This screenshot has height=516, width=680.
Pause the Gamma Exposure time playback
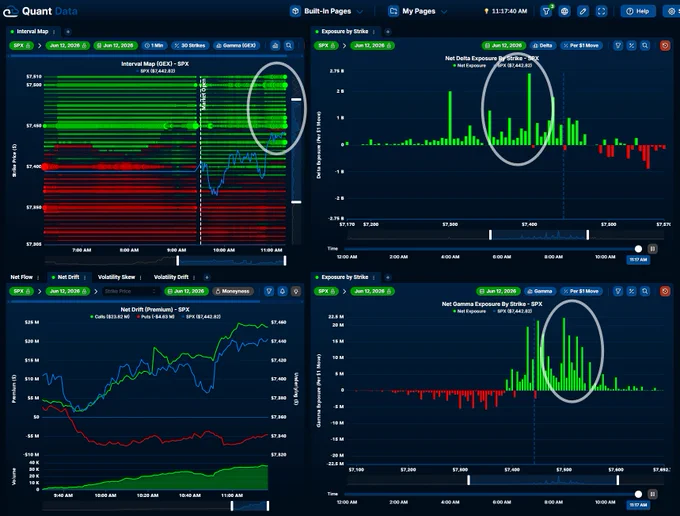[652, 494]
